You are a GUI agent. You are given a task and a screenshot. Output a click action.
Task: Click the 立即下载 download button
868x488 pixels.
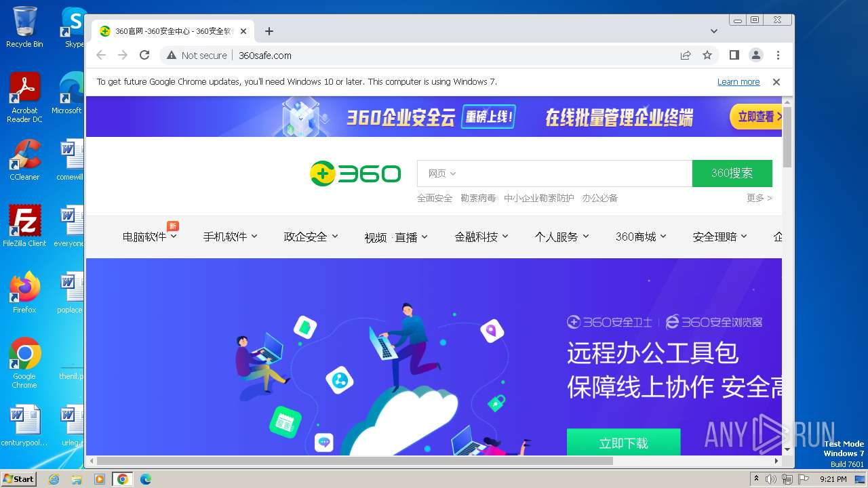[623, 443]
